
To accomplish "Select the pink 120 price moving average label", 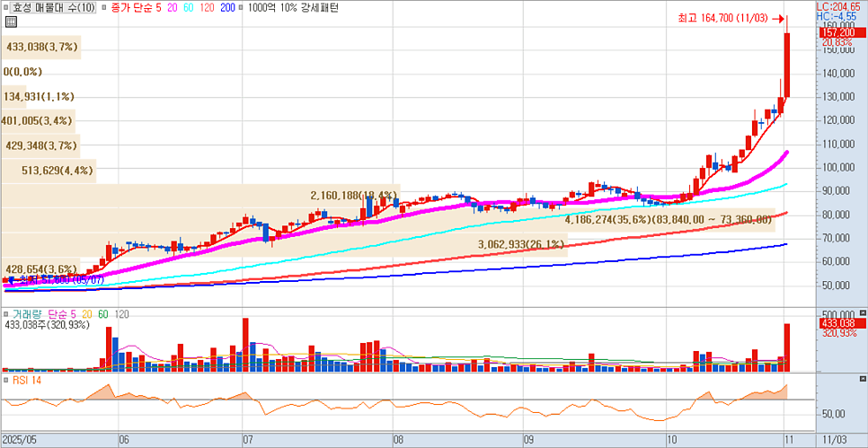I will point(208,8).
